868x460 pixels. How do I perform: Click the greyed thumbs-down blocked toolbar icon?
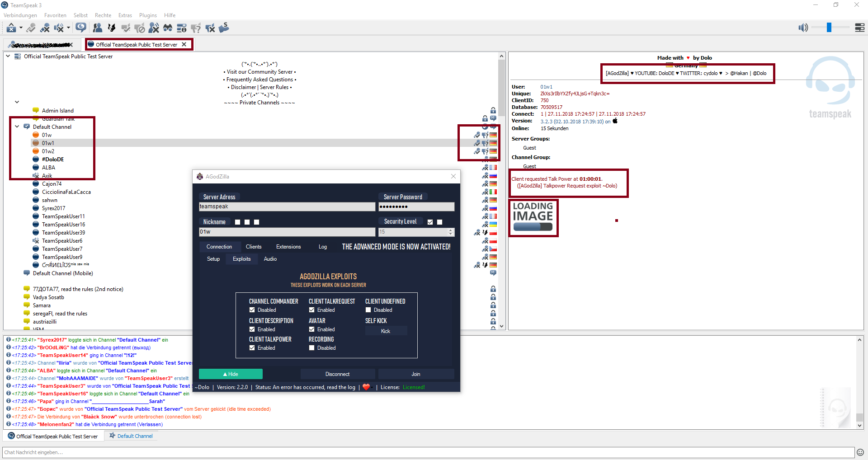[140, 28]
